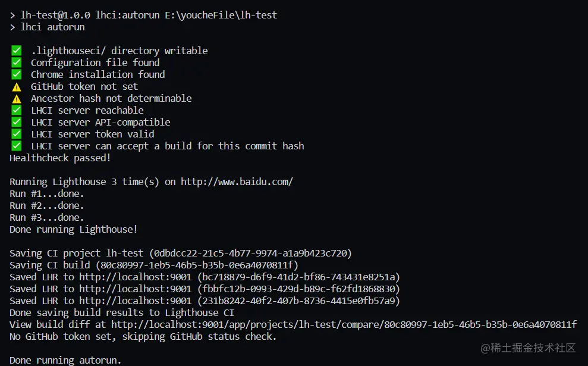Click first Saved LHR localhost:9001 link
Image resolution: width=588 pixels, height=366 pixels.
click(x=136, y=277)
